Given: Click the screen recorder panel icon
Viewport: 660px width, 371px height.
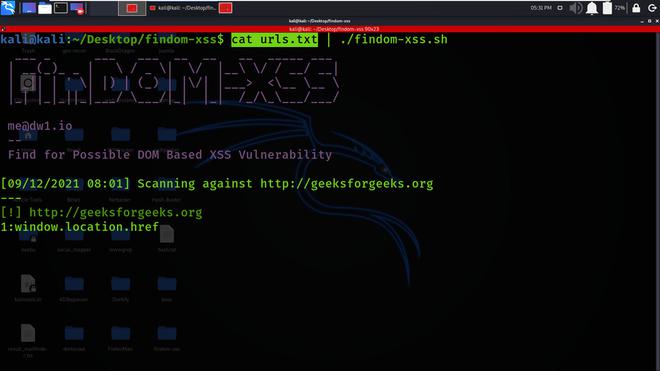Looking at the screenshot, I should (x=77, y=8).
